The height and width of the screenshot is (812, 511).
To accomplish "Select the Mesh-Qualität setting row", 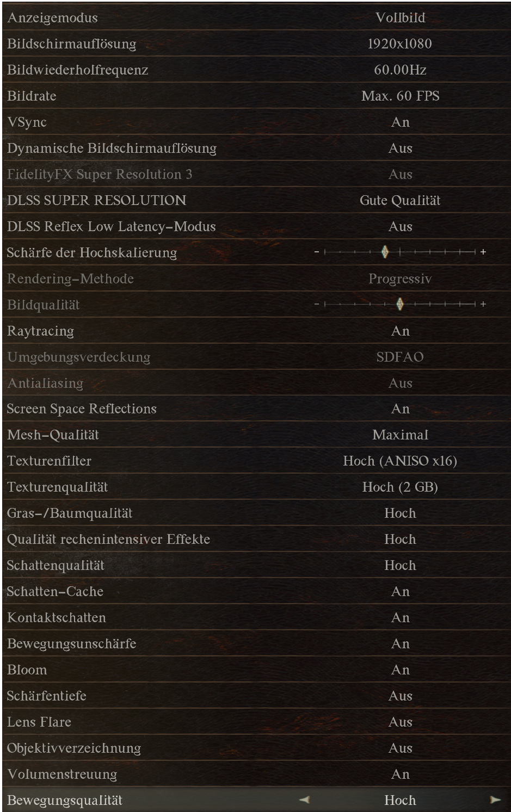I will pyautogui.click(x=256, y=435).
